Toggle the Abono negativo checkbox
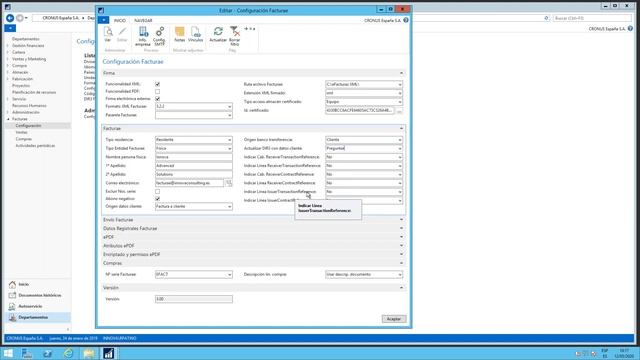Viewport: 640px width, 360px height. coord(158,199)
